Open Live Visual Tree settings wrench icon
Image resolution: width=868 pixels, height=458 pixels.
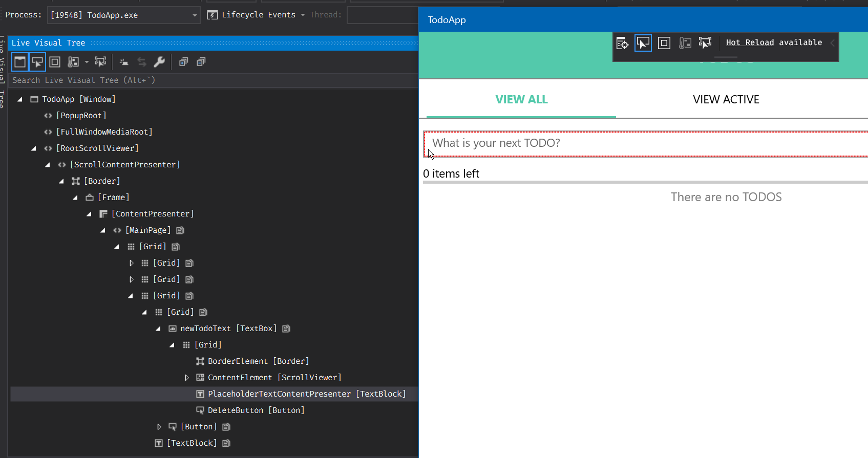pyautogui.click(x=159, y=62)
